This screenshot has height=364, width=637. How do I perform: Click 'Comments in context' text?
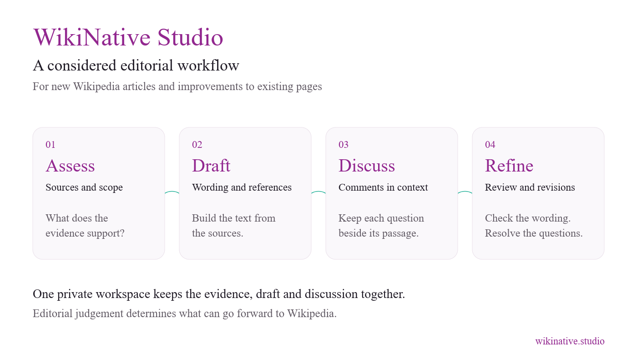pyautogui.click(x=383, y=187)
